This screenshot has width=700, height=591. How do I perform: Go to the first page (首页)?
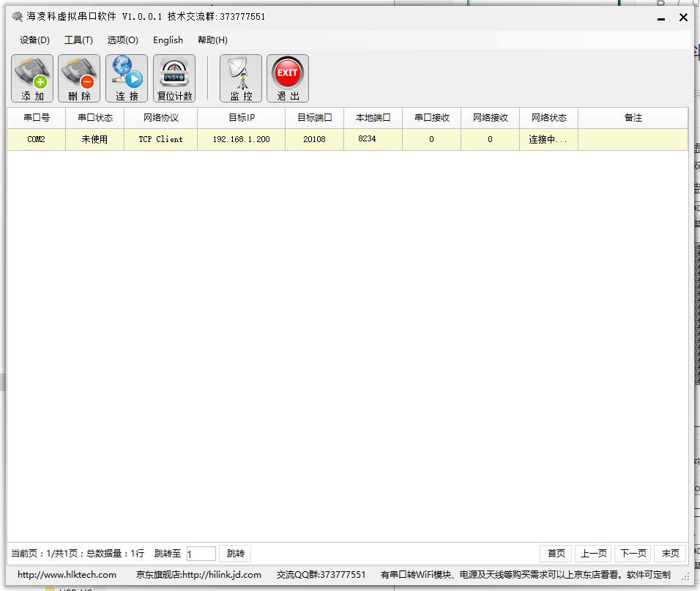[556, 554]
